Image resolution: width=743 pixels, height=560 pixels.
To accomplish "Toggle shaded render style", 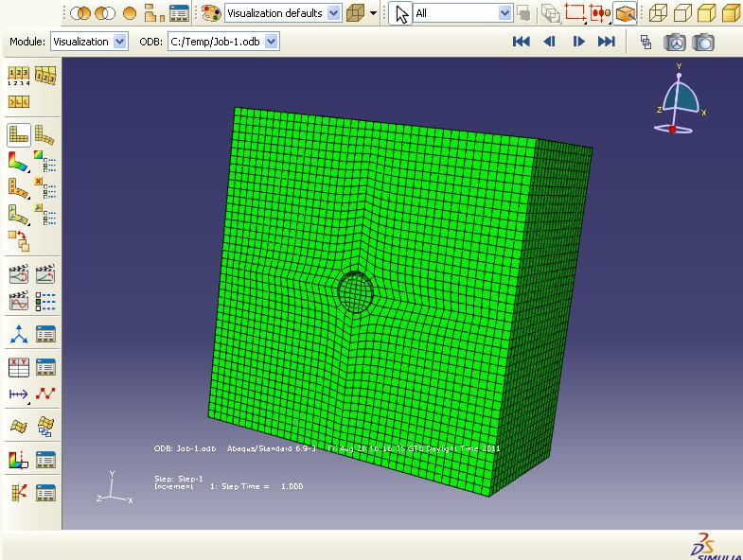I will click(x=732, y=13).
